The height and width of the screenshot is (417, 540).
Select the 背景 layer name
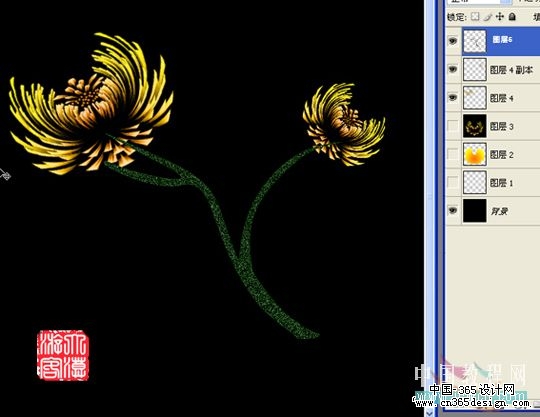[499, 211]
